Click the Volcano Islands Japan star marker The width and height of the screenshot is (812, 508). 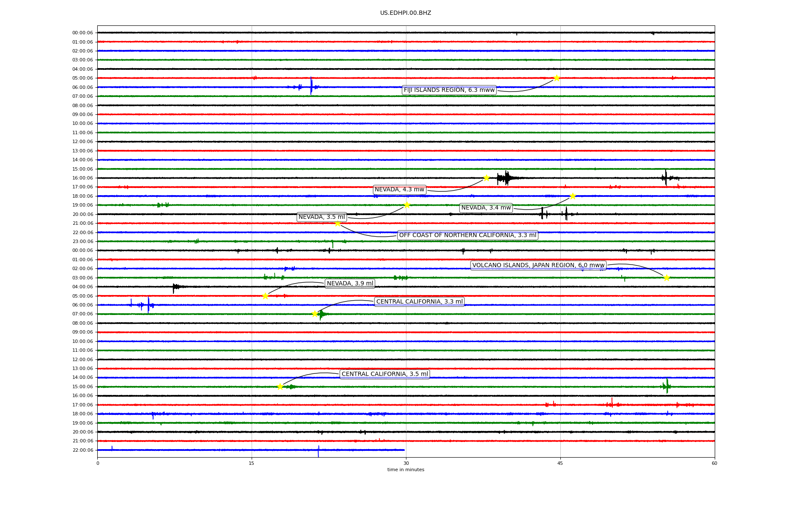coord(667,278)
